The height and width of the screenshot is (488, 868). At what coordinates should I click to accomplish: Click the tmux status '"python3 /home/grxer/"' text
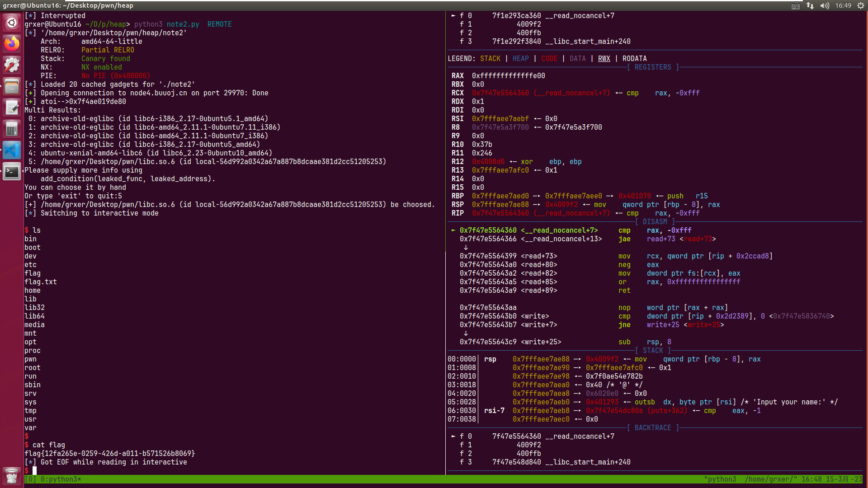[750, 479]
